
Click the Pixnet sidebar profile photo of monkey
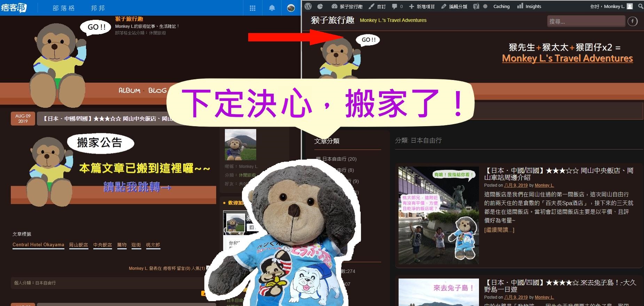pos(241,145)
